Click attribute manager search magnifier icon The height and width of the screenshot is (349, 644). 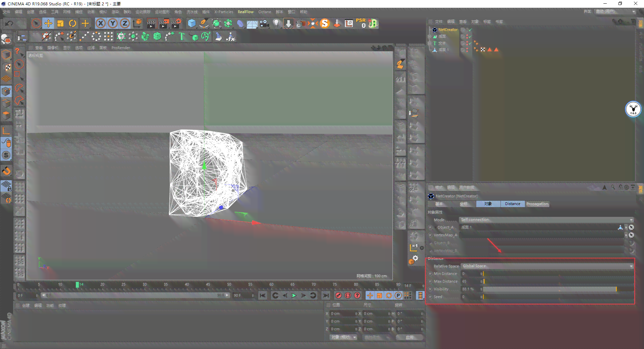[x=613, y=187]
